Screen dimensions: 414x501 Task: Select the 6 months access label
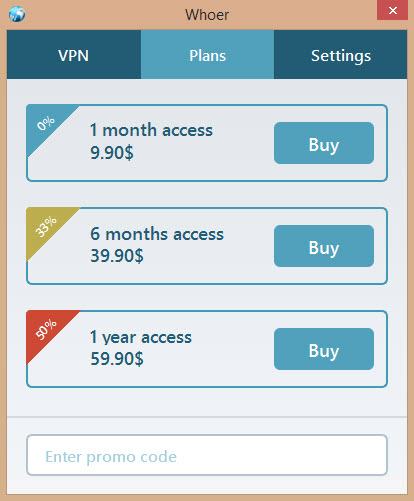[157, 234]
